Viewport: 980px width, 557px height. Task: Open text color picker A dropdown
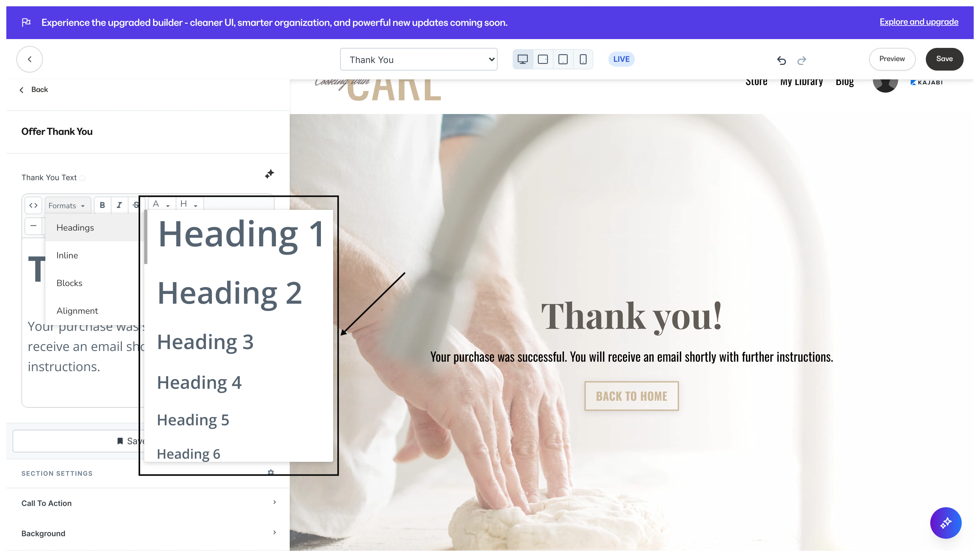(x=161, y=204)
